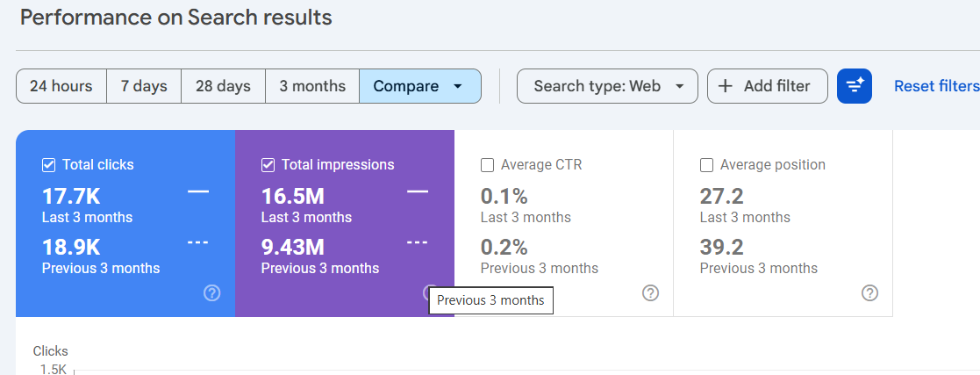Uncheck the Total clicks checkbox
Image resolution: width=980 pixels, height=375 pixels.
(x=49, y=165)
